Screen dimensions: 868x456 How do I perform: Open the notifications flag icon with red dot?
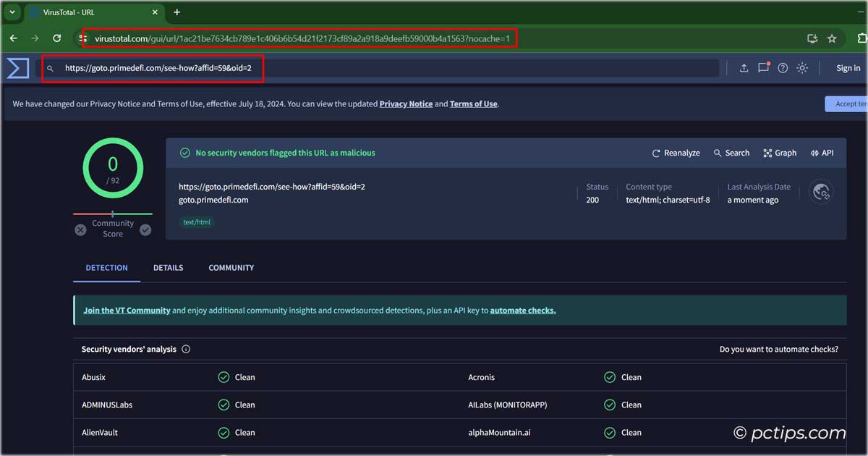tap(763, 67)
